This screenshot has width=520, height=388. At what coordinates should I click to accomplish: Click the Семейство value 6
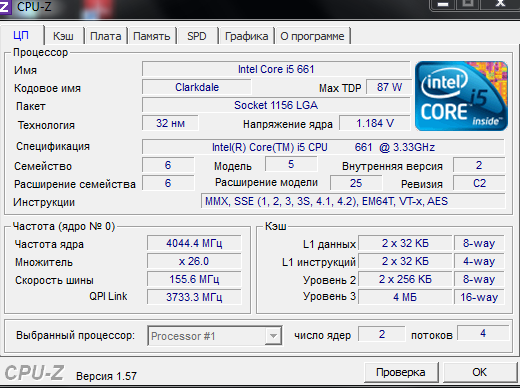(168, 165)
